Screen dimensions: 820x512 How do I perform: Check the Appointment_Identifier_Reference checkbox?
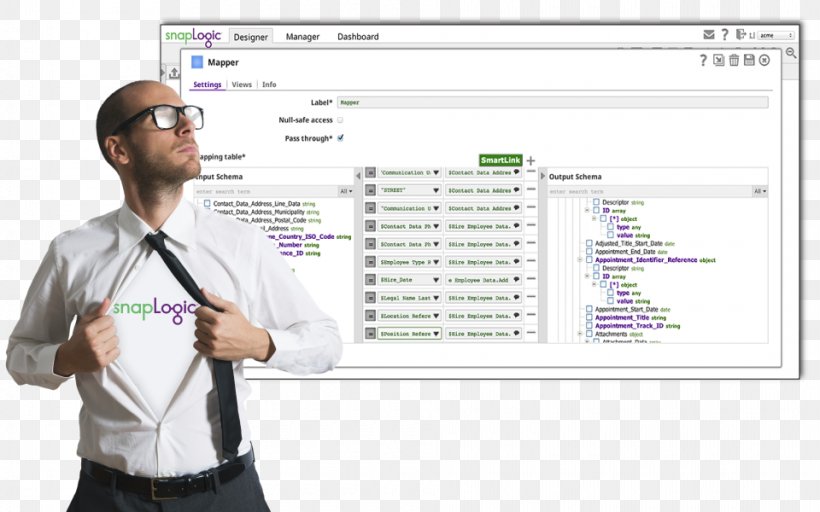click(x=589, y=260)
